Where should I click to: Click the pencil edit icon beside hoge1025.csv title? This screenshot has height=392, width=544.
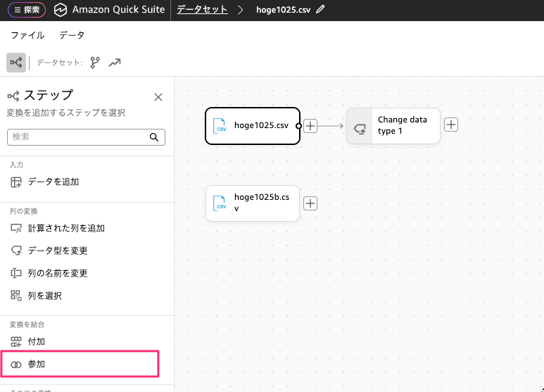[x=321, y=10]
